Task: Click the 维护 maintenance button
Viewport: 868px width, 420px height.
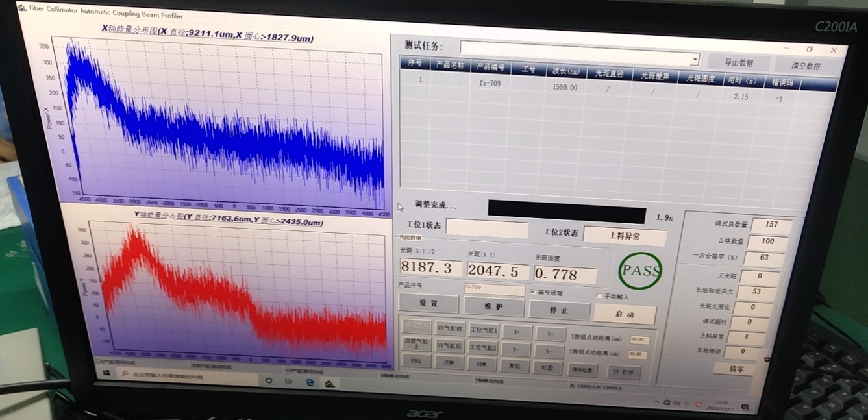Action: click(494, 306)
